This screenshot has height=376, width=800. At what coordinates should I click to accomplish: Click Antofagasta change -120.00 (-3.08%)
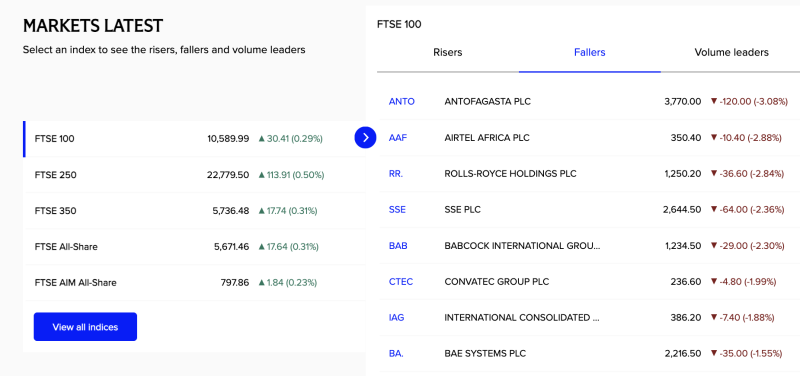pos(749,102)
